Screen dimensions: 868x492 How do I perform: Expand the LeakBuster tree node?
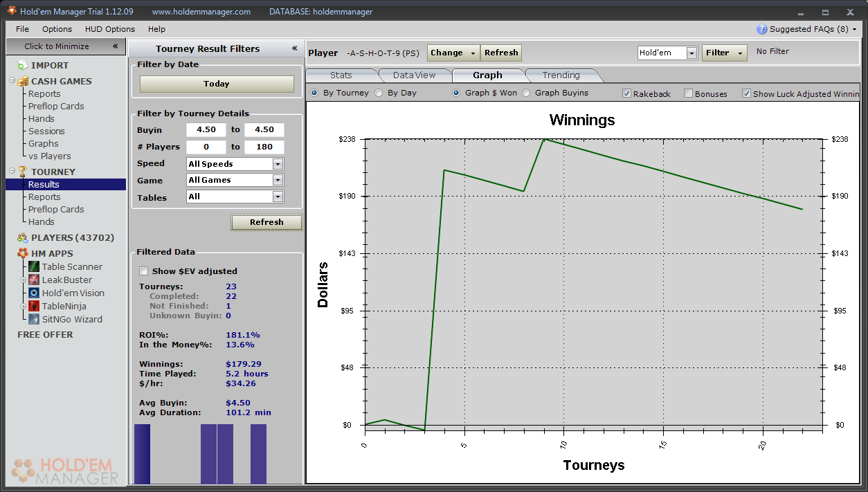tap(23, 280)
